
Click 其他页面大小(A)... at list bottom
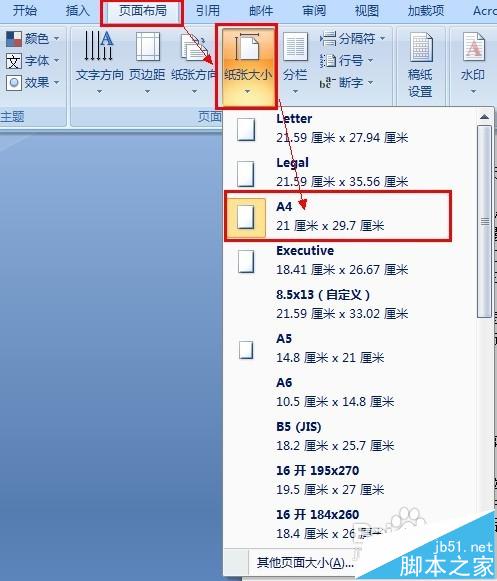(305, 563)
